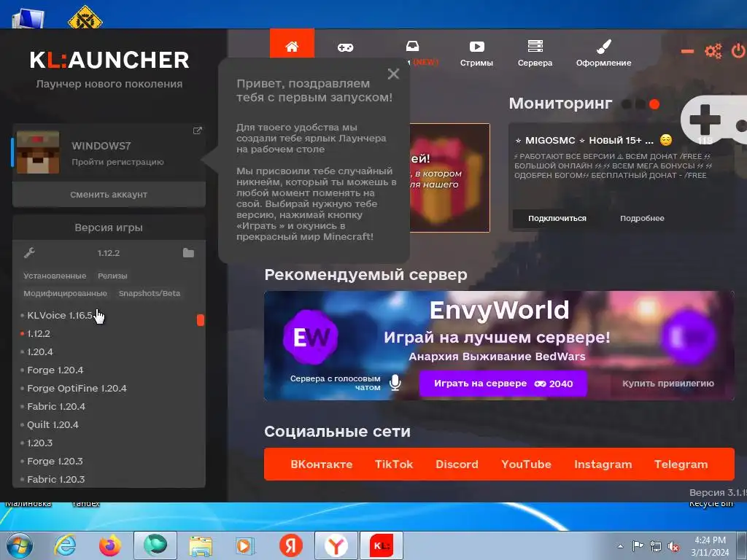Open Media Player taskbar icon
This screenshot has width=747, height=560.
tap(246, 545)
